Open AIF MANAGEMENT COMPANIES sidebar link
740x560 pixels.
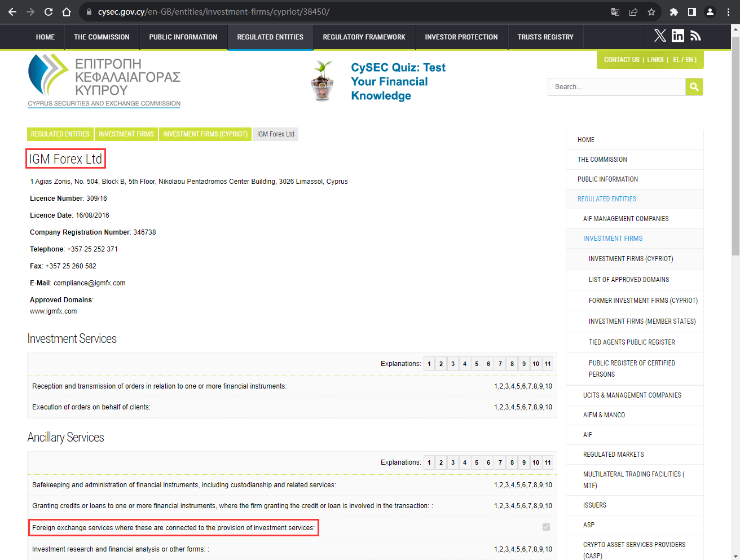tap(635, 219)
